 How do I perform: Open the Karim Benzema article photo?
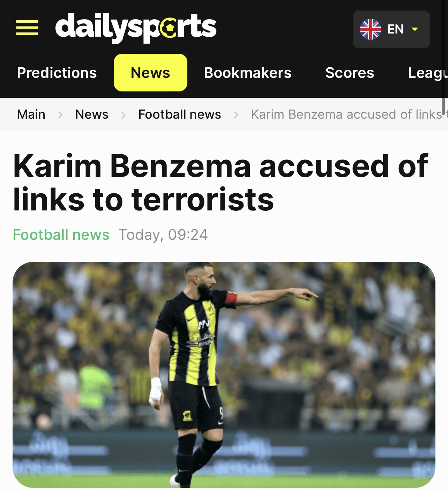tap(224, 375)
